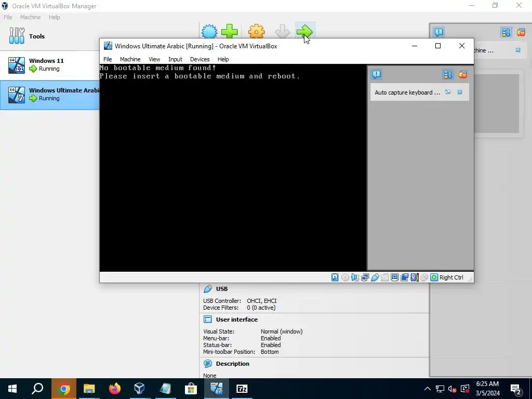Toggle notification center icon in Manager window

(x=438, y=32)
